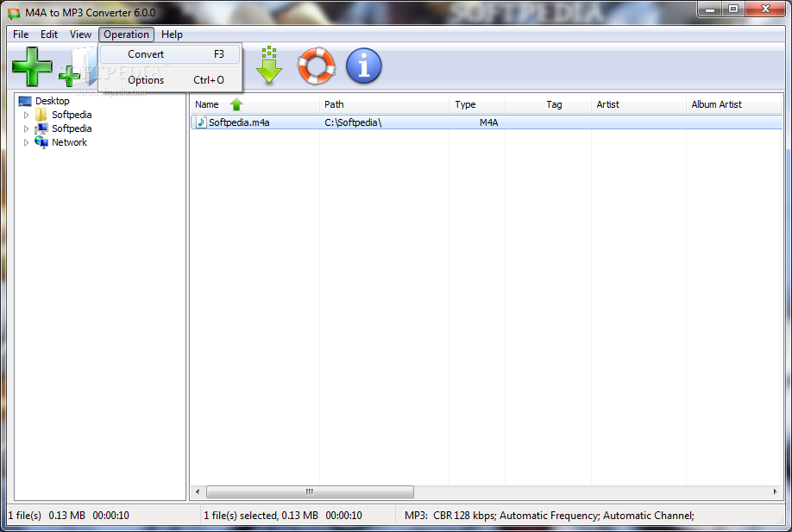Click the Softpedia computer icon in tree

click(x=41, y=128)
